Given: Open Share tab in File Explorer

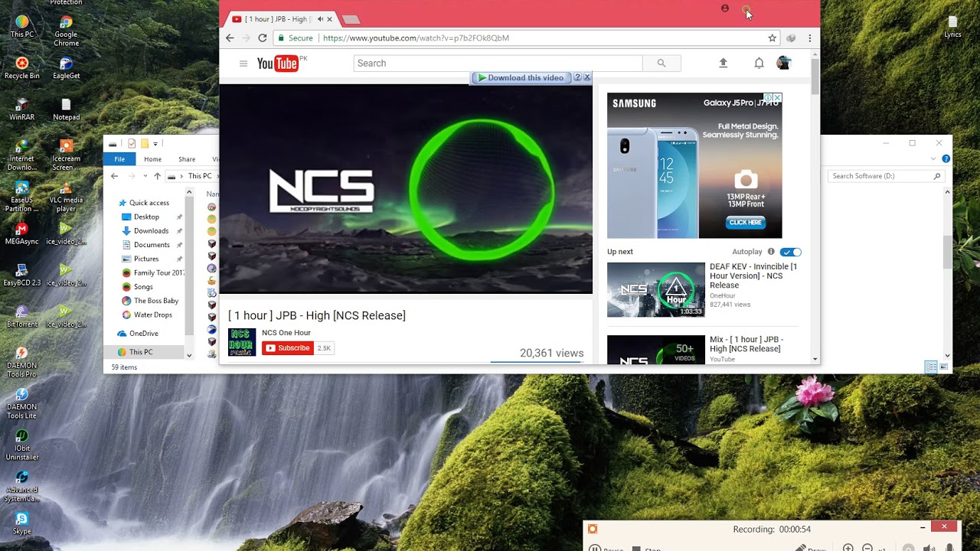Looking at the screenshot, I should pyautogui.click(x=187, y=159).
